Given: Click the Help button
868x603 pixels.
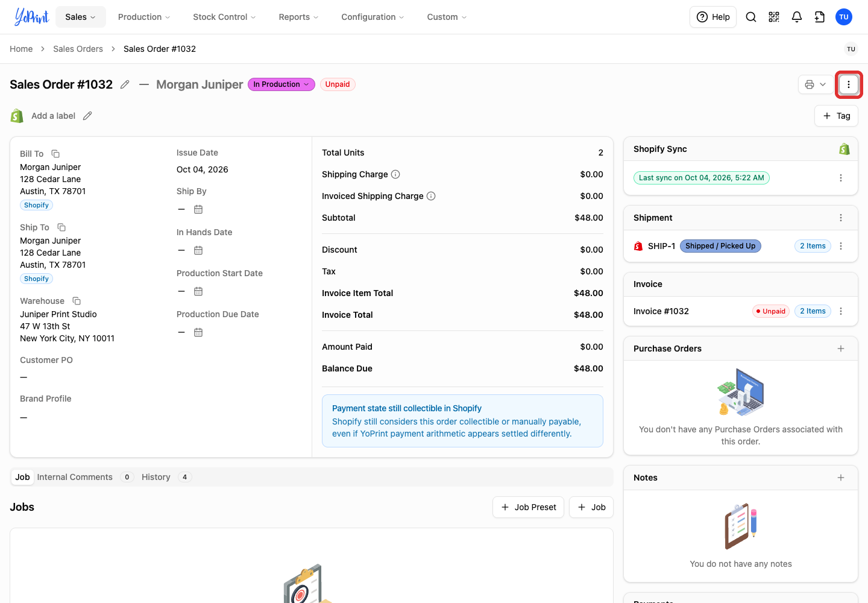Looking at the screenshot, I should 713,17.
